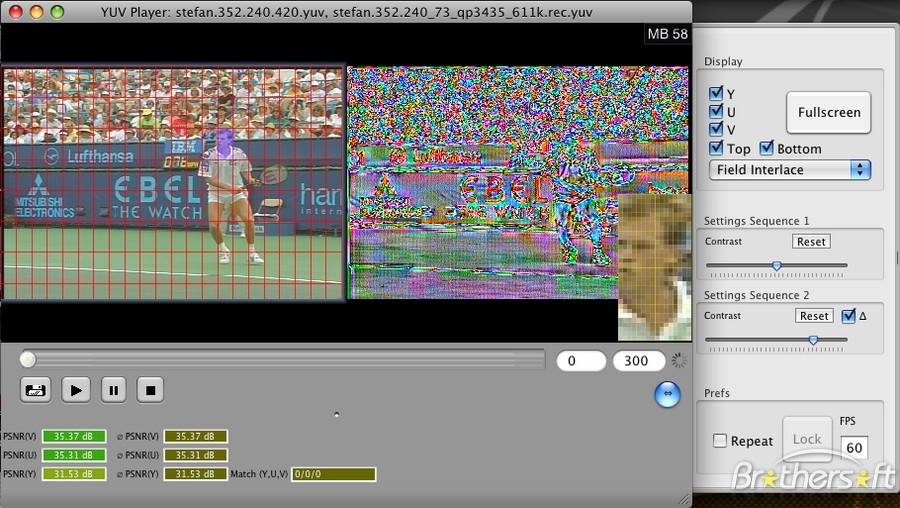Adjust the Sequence 2 contrast slider handle
This screenshot has height=508, width=900.
click(813, 340)
